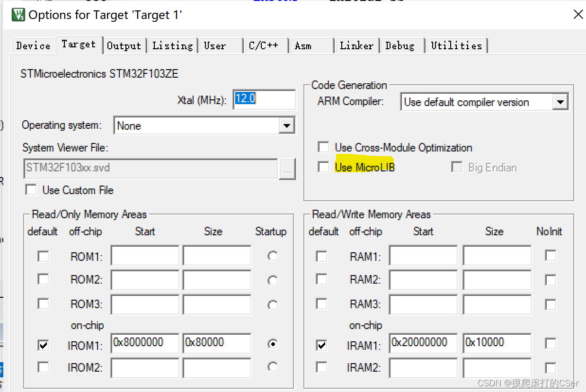Close the Options for Target dialog
Screen dimensions: 586x392
click(578, 15)
